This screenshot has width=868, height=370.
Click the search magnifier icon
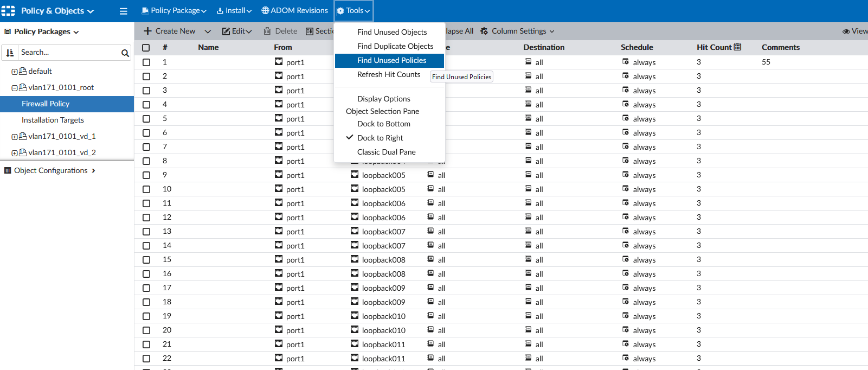(x=125, y=53)
